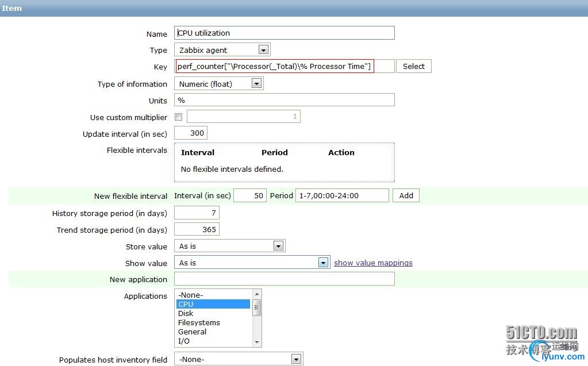Click the Applications list scroll-down arrow
The width and height of the screenshot is (588, 366).
[x=257, y=342]
